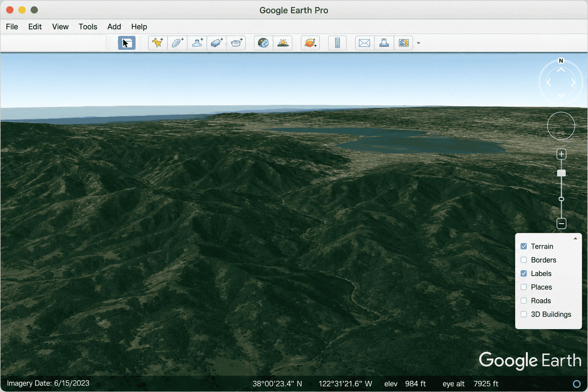The height and width of the screenshot is (392, 588).
Task: Click the move joystick circle
Action: coord(561,126)
